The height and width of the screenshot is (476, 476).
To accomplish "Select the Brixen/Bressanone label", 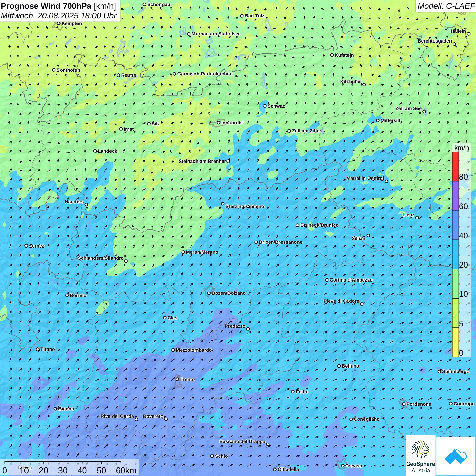I will (280, 242).
